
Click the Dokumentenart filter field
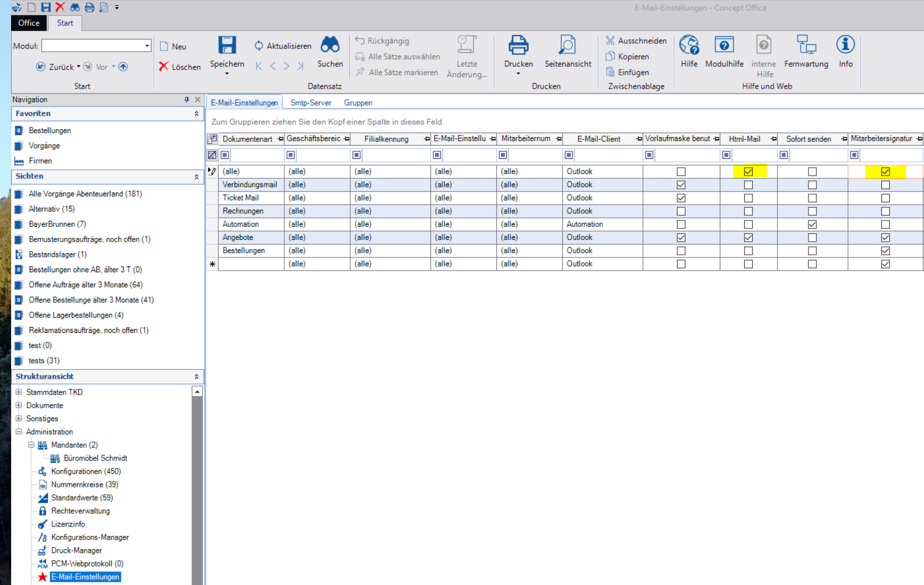point(256,155)
